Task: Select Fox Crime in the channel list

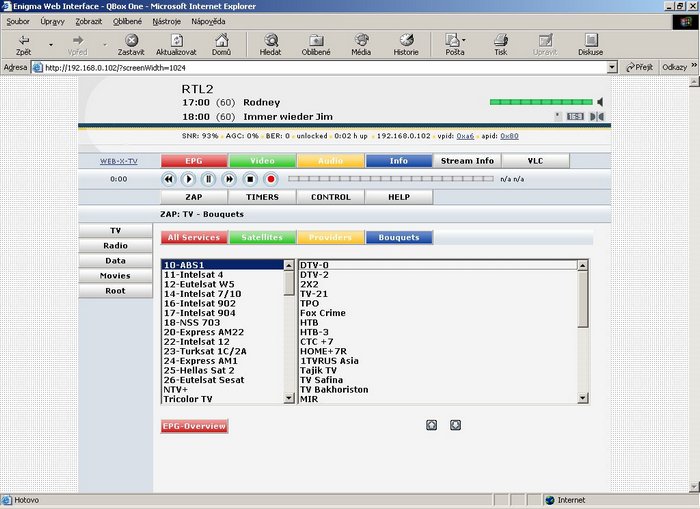Action: click(438, 313)
